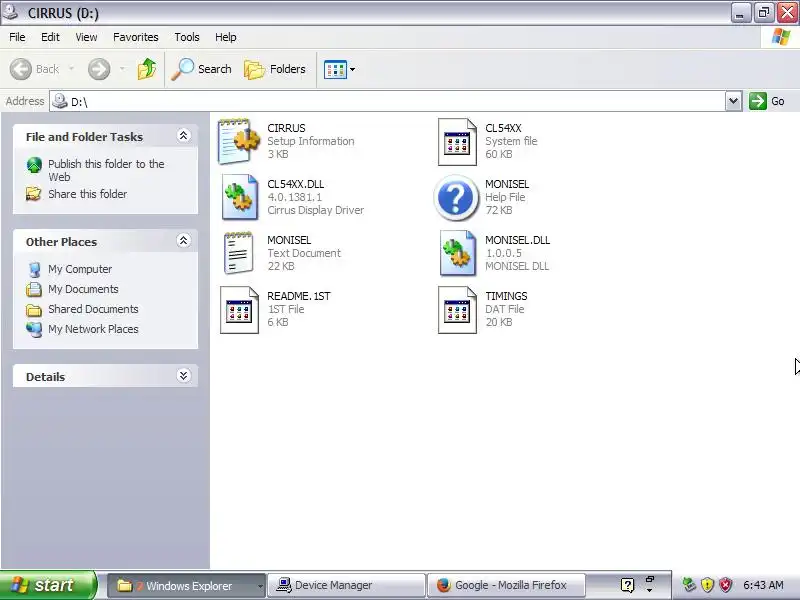Click Publish this folder to the Web link
The width and height of the screenshot is (800, 600).
click(106, 170)
